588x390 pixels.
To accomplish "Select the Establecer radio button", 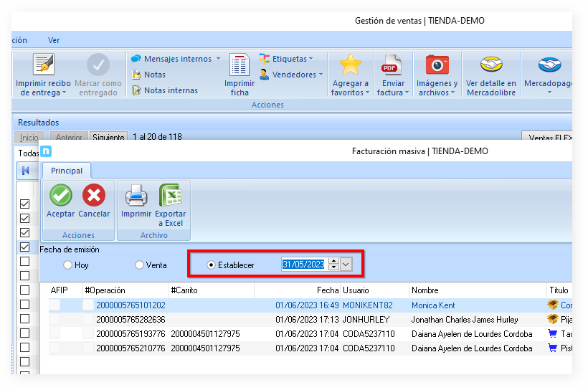I will tap(212, 265).
